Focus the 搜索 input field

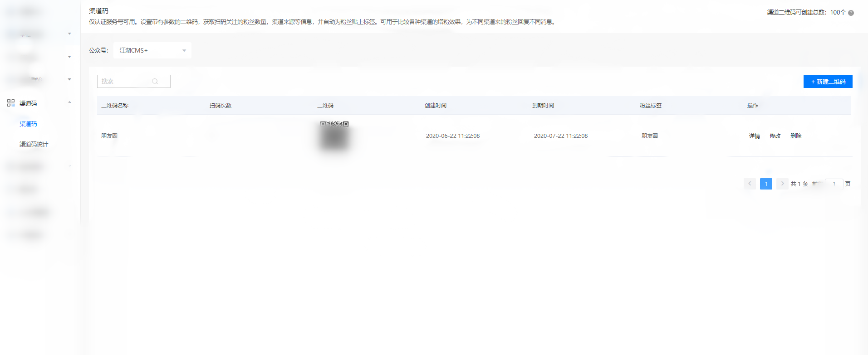[133, 82]
